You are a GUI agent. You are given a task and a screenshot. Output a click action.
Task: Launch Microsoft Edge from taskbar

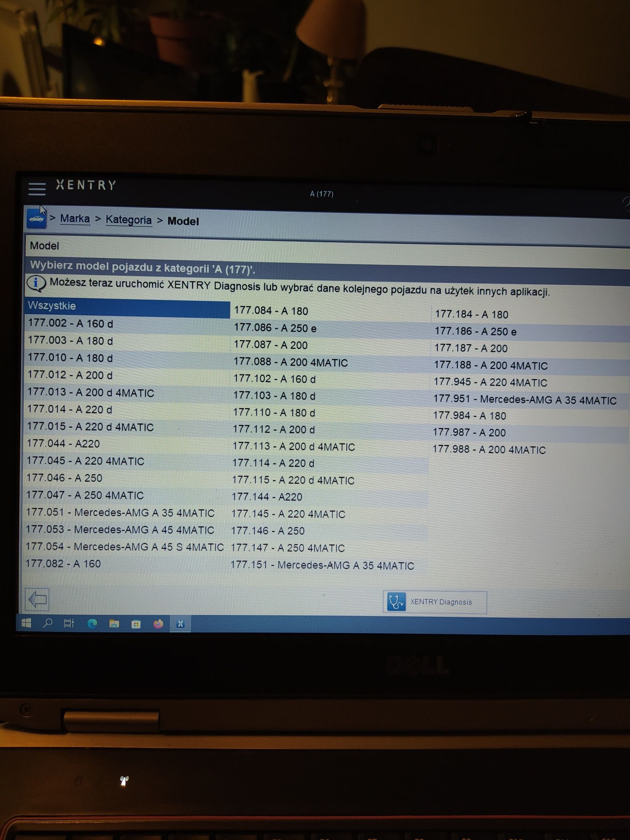pos(92,624)
